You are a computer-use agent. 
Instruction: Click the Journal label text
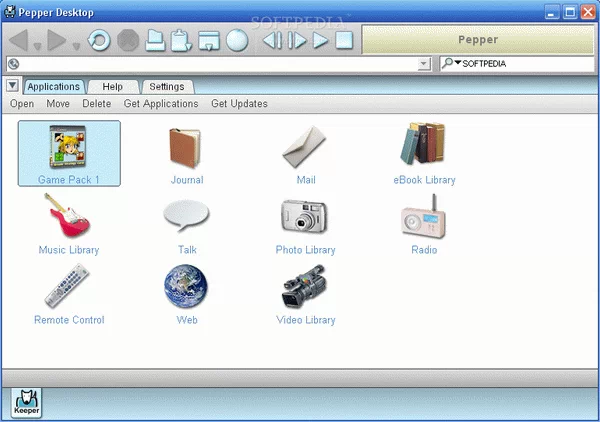coord(187,180)
